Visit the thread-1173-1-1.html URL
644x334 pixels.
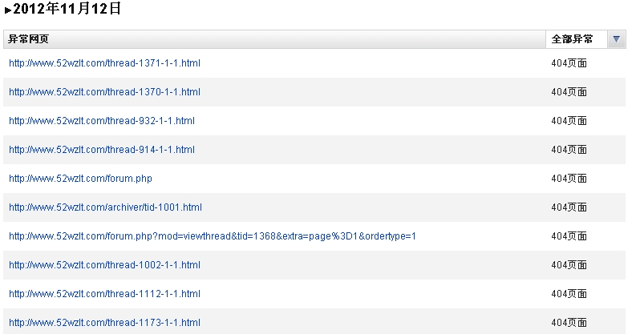point(104,323)
